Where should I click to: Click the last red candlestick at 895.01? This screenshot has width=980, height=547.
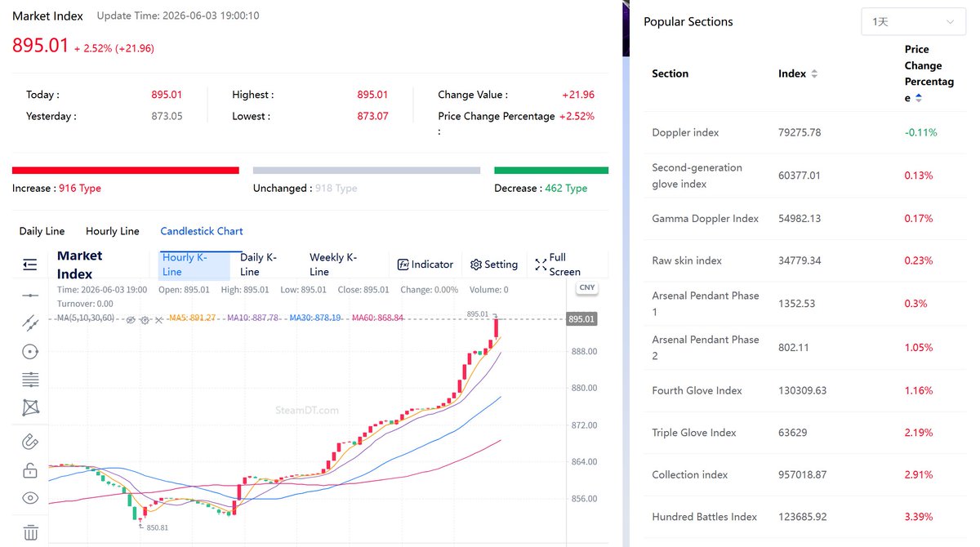(x=496, y=327)
